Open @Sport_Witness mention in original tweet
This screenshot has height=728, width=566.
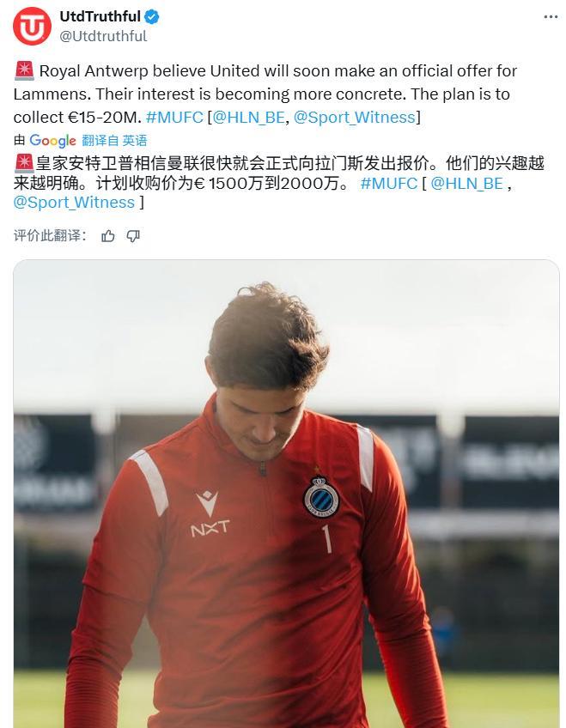coord(355,117)
